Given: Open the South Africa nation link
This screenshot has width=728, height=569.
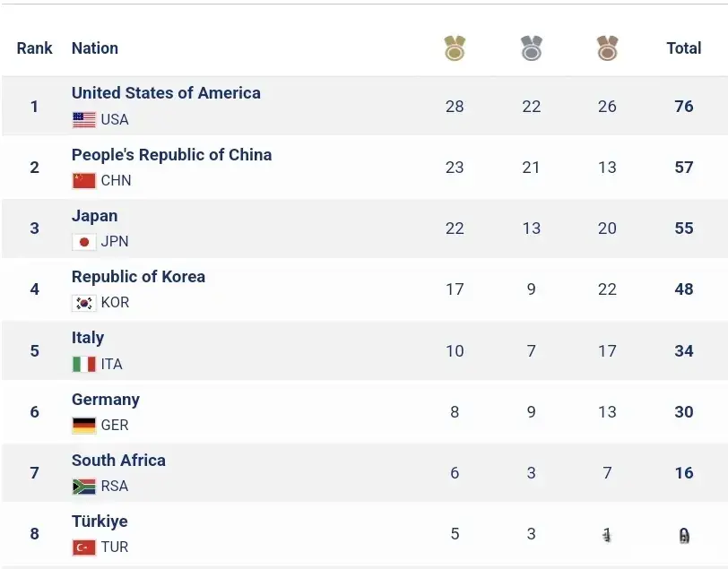Looking at the screenshot, I should click(118, 461).
